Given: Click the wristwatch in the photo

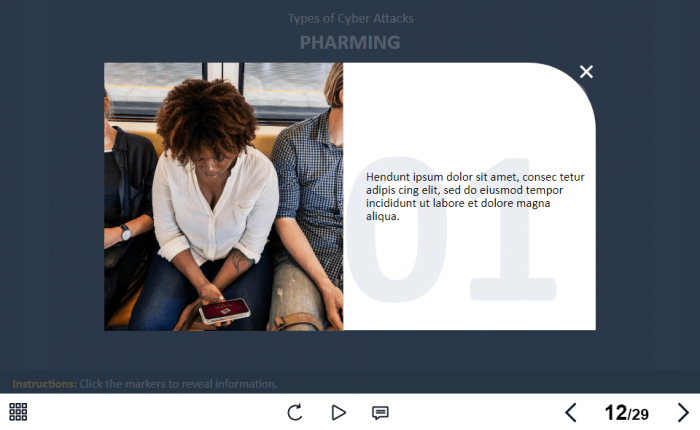Looking at the screenshot, I should [125, 233].
